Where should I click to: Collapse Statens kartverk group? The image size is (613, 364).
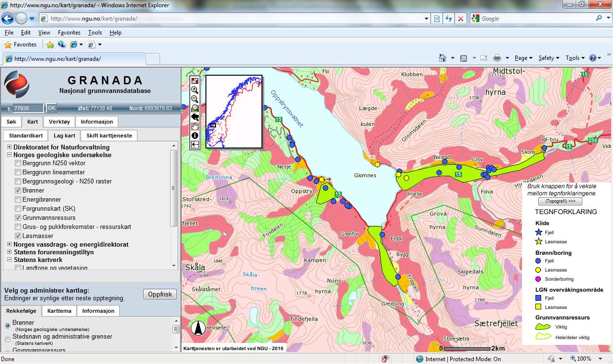click(10, 260)
